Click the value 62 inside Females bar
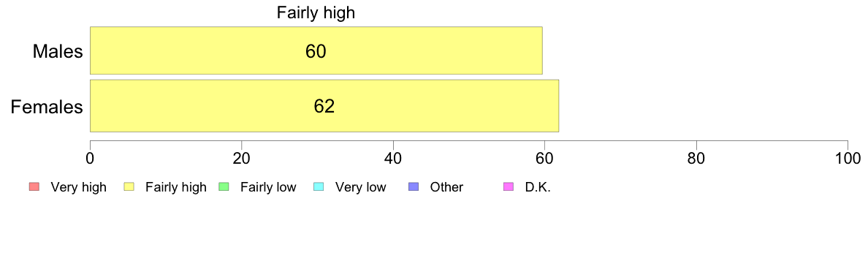 click(324, 106)
